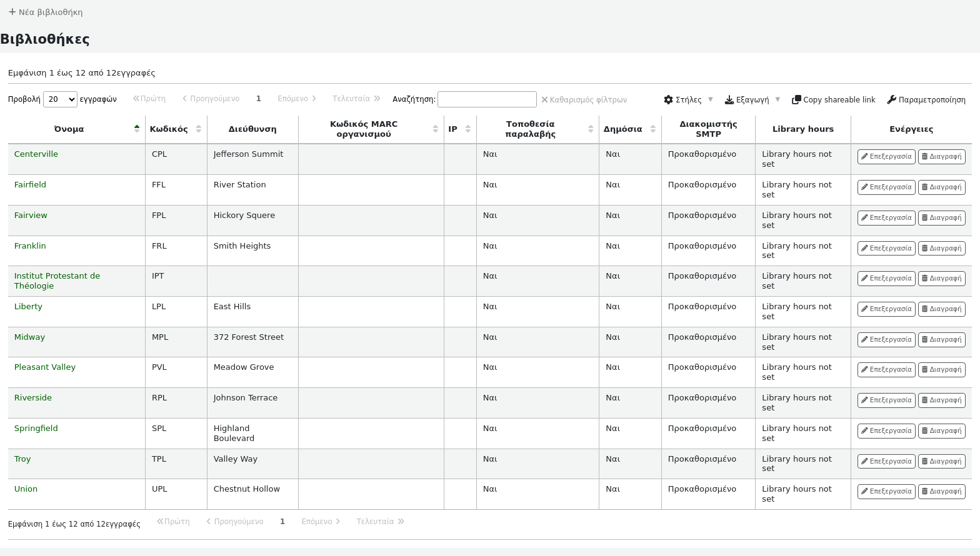Edit the Midway library entry

886,340
